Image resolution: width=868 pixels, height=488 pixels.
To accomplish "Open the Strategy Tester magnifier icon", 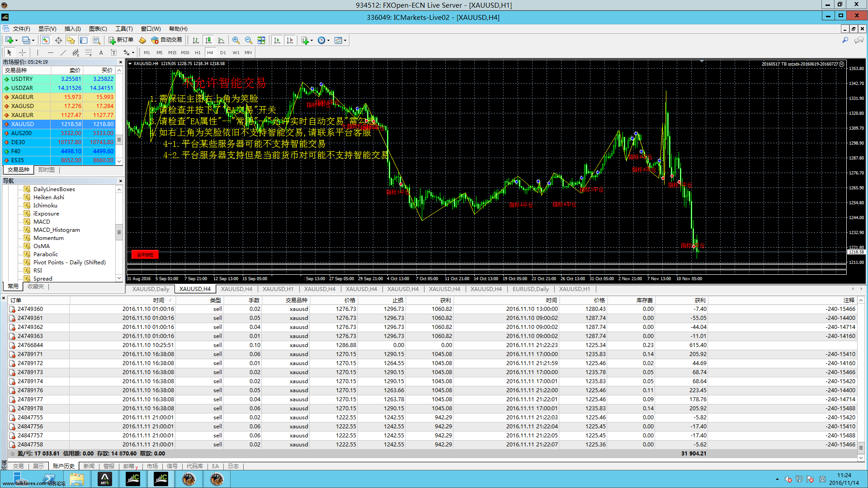I will tap(96, 40).
